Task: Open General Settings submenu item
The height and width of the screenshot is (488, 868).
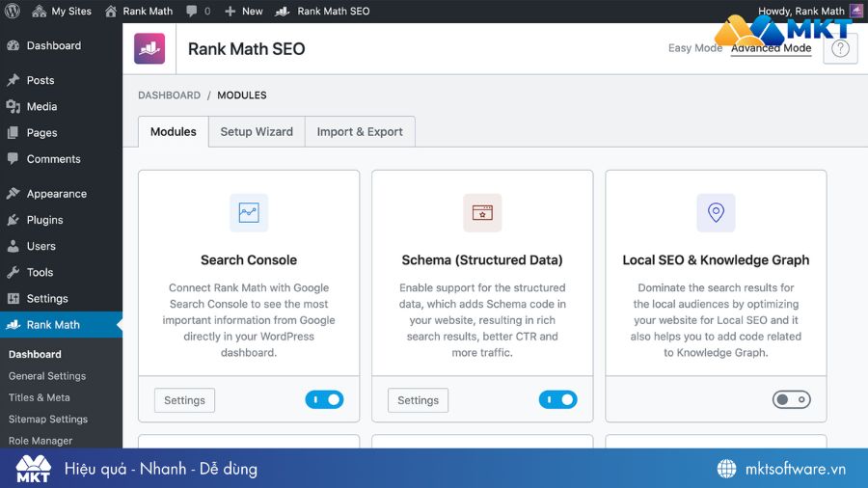Action: 47,376
